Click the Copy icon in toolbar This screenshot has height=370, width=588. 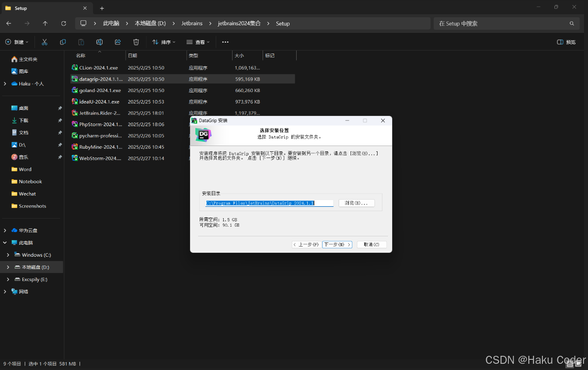(63, 42)
